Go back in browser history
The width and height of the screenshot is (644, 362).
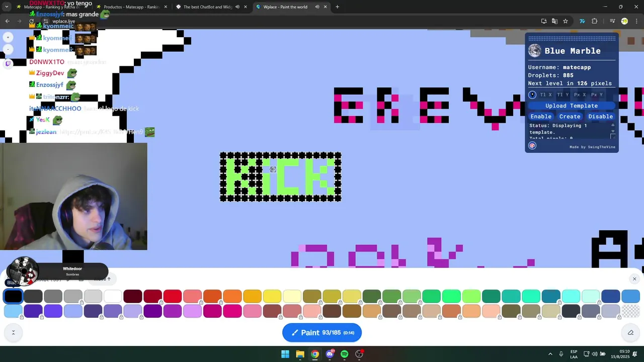coord(7,21)
